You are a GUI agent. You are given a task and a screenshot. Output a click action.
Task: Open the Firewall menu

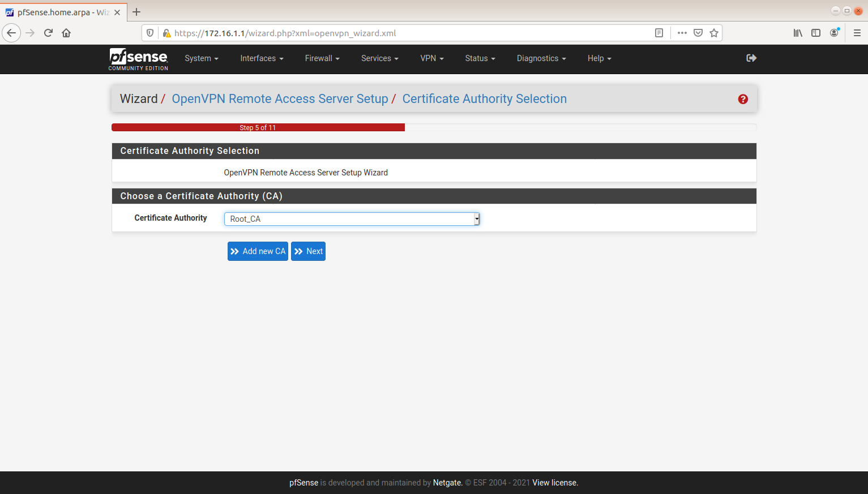(x=322, y=58)
